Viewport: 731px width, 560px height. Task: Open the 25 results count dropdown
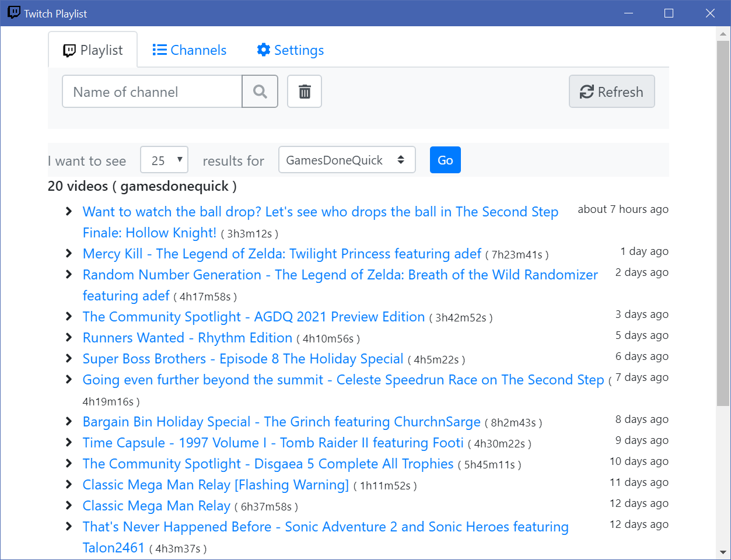click(x=164, y=160)
